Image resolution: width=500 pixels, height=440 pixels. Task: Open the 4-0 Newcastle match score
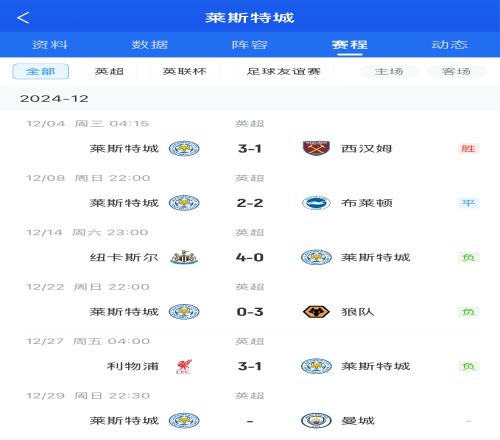[x=250, y=257]
